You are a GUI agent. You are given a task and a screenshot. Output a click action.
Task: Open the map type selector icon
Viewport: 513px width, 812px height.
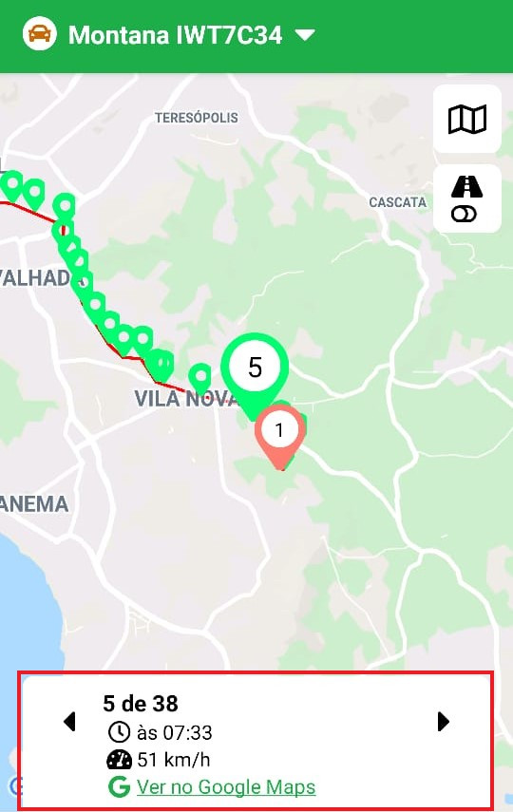click(x=466, y=119)
